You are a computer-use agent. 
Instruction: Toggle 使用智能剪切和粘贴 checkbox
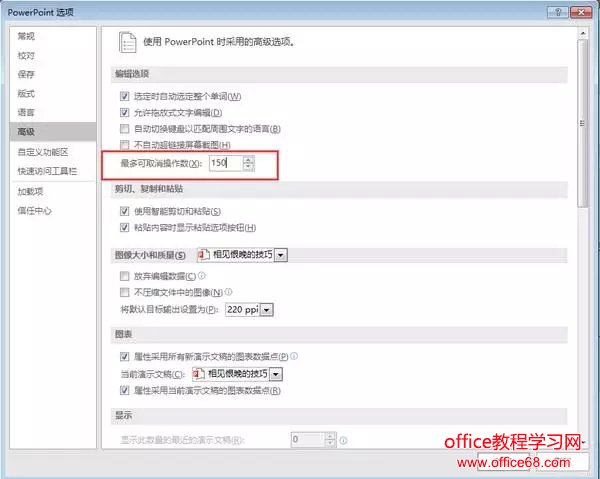pyautogui.click(x=124, y=211)
